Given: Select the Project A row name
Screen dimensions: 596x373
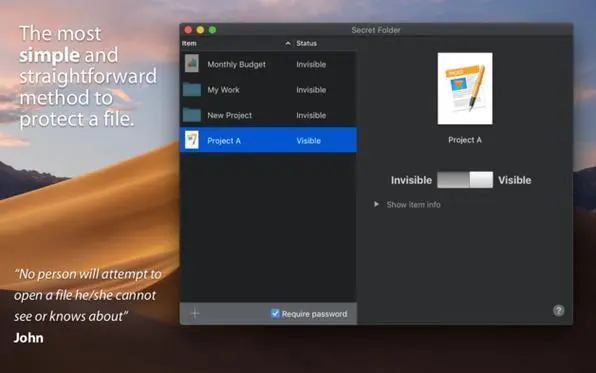Looking at the screenshot, I should pos(224,141).
